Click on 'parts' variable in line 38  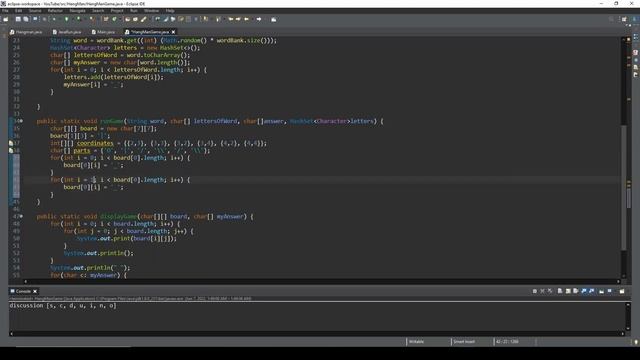[x=82, y=151]
